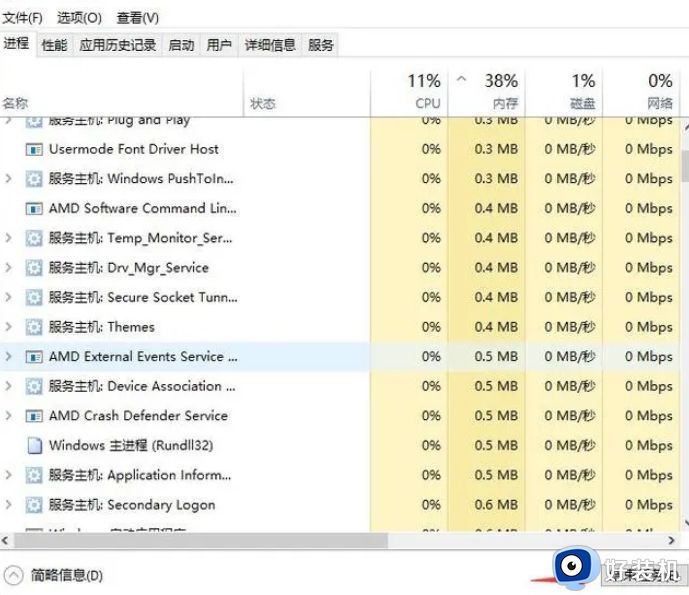
Task: Expand the Application Information service host row
Action: point(9,475)
